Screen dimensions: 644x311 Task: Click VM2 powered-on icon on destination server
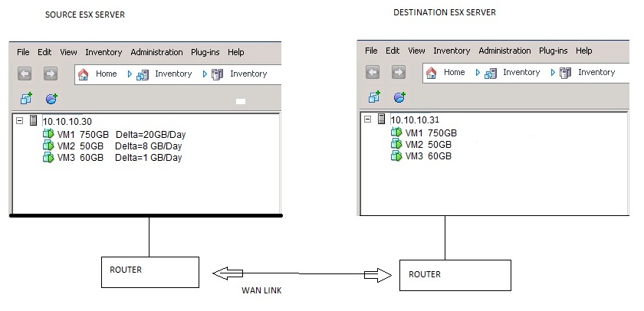tap(396, 143)
